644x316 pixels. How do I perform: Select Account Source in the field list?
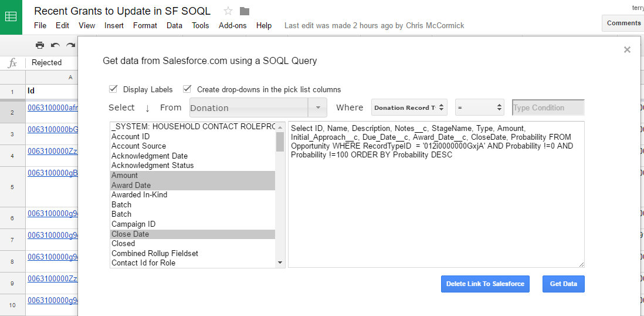tap(192, 146)
